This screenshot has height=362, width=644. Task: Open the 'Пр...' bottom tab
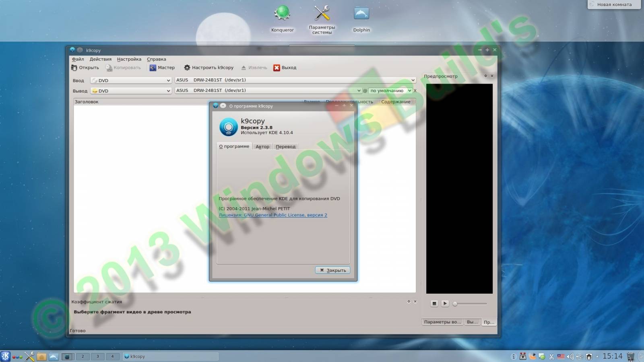[x=489, y=322]
